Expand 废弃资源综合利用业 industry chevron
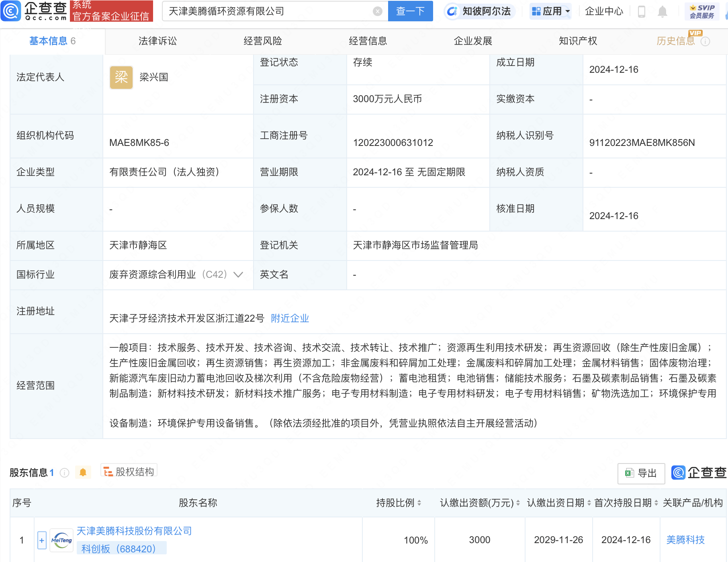 [x=238, y=275]
